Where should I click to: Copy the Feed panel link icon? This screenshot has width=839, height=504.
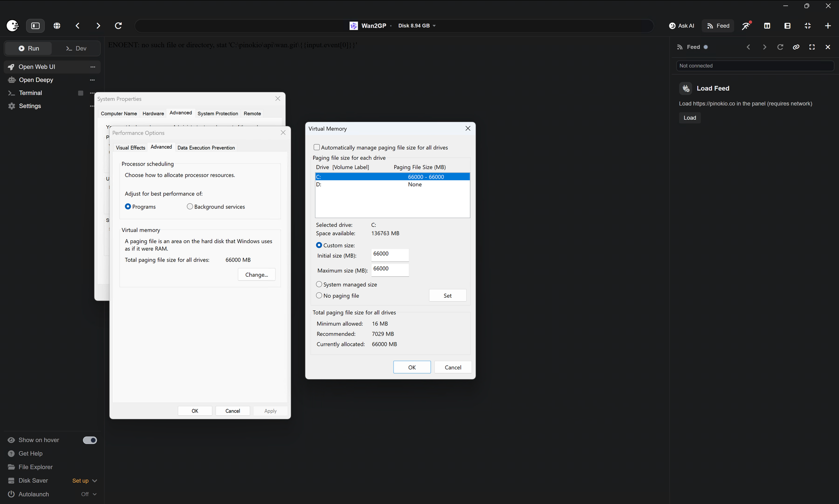click(x=796, y=47)
